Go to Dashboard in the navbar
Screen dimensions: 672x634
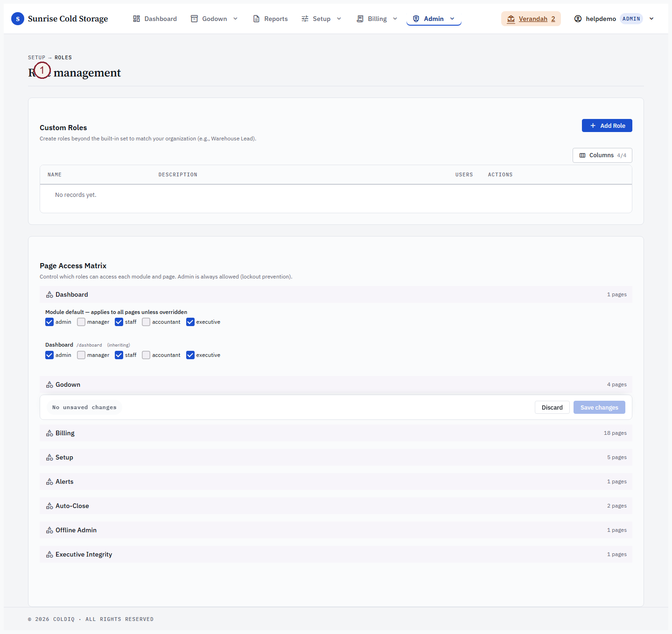(x=155, y=19)
